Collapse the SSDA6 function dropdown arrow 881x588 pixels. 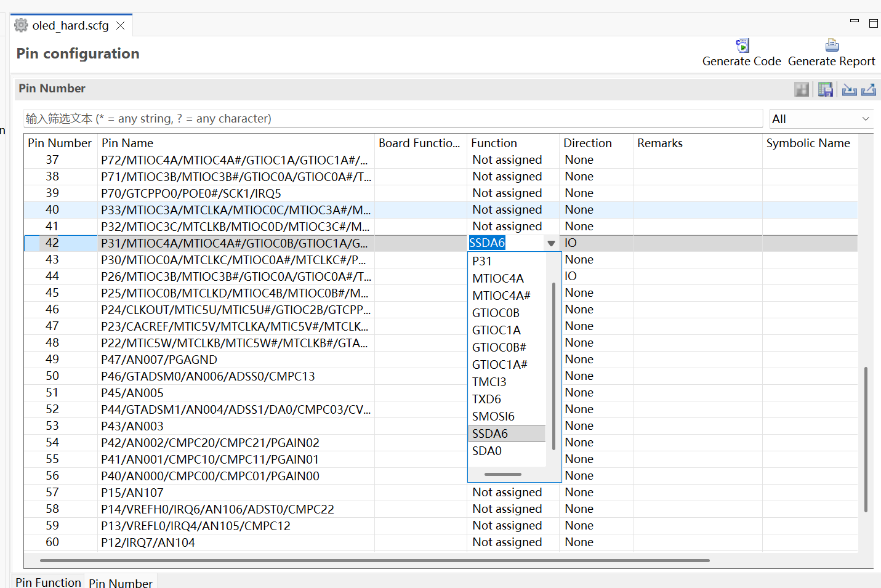[x=551, y=243]
